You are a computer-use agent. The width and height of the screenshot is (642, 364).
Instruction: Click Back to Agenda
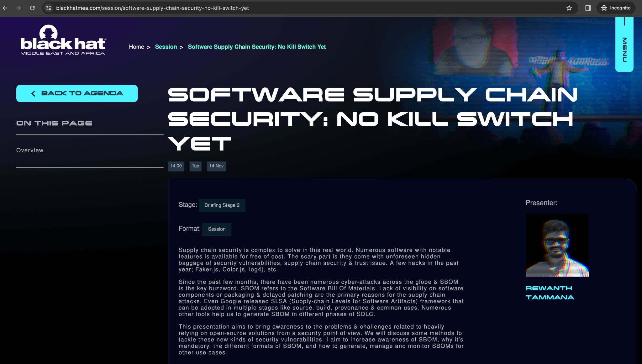pos(77,93)
